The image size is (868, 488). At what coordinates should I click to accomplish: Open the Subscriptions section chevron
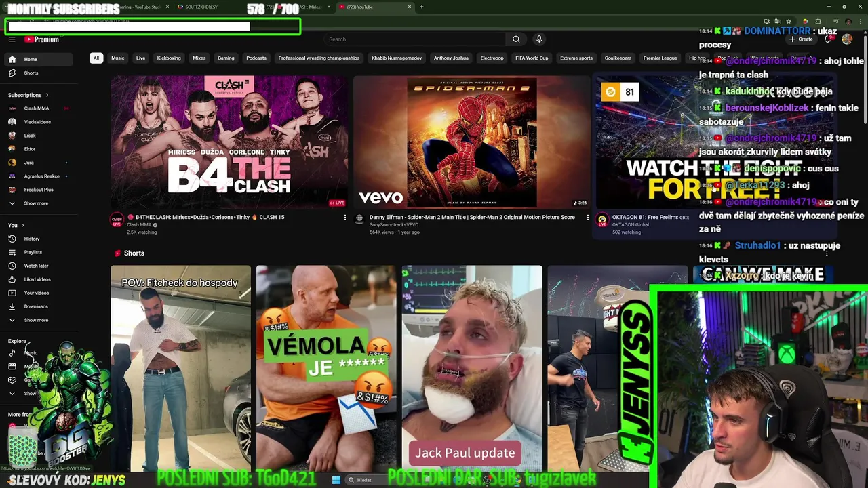tap(47, 95)
